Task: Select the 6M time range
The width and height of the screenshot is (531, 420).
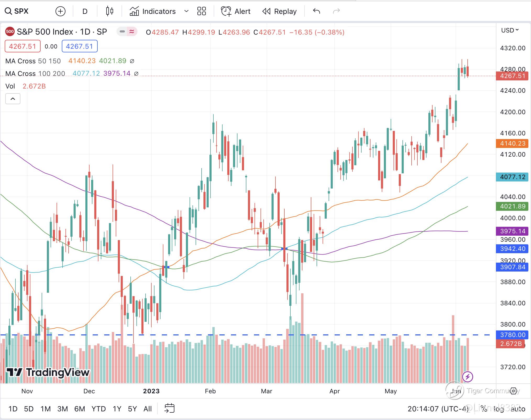Action: [x=80, y=409]
